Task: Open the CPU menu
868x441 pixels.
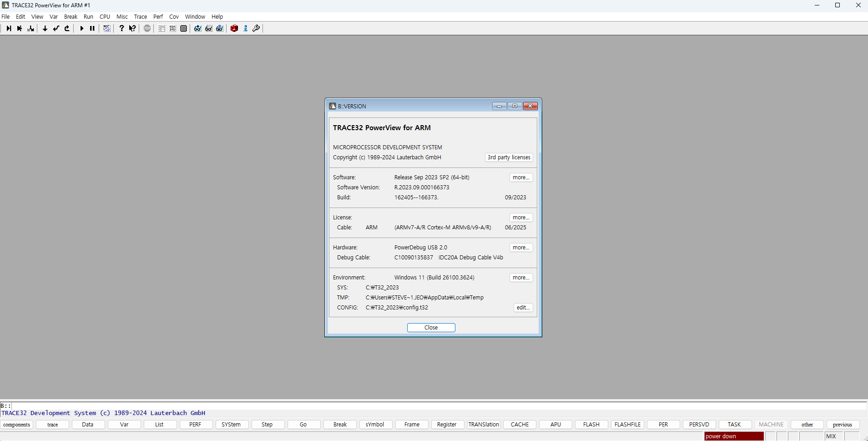Action: [105, 17]
